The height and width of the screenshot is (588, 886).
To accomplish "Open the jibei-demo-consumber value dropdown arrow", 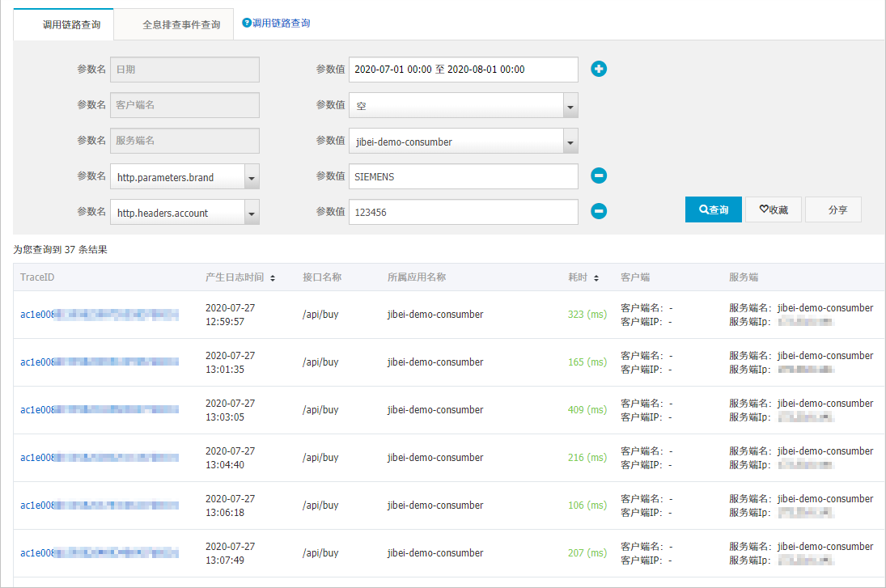I will 570,142.
